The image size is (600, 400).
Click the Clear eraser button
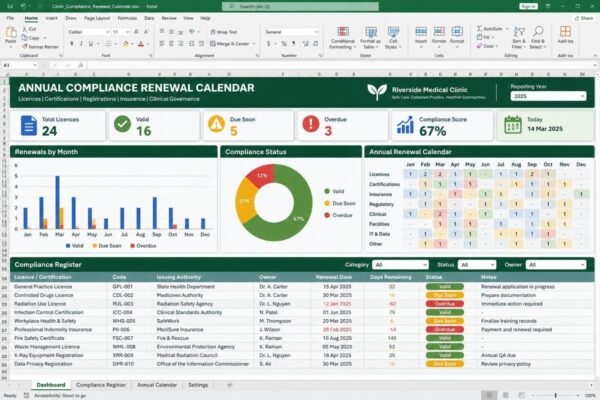(x=486, y=46)
